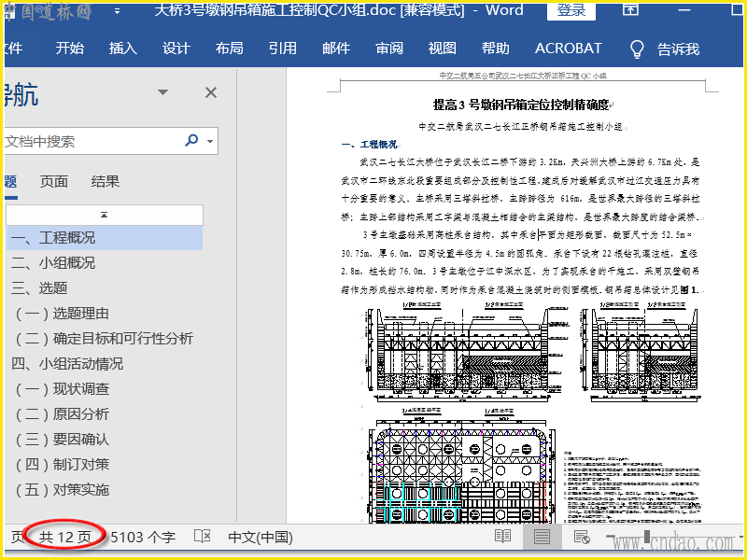Image resolution: width=747 pixels, height=560 pixels.
Task: Click the page header text 中交二航局五公司
Action: tap(523, 76)
